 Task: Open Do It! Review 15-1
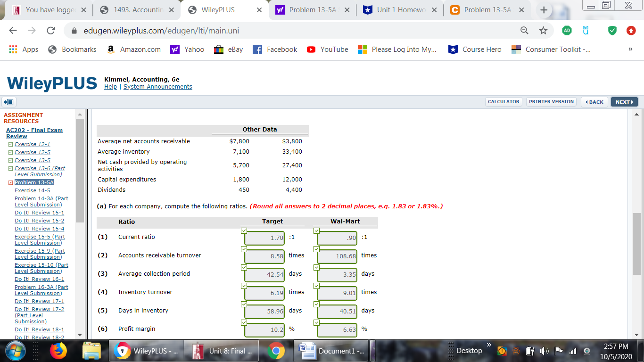39,213
